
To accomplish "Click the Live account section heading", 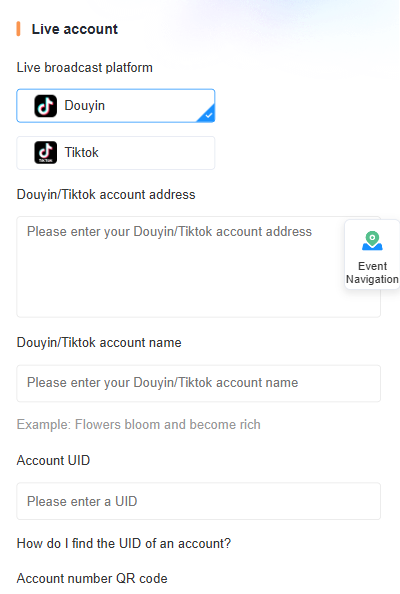I will point(75,29).
